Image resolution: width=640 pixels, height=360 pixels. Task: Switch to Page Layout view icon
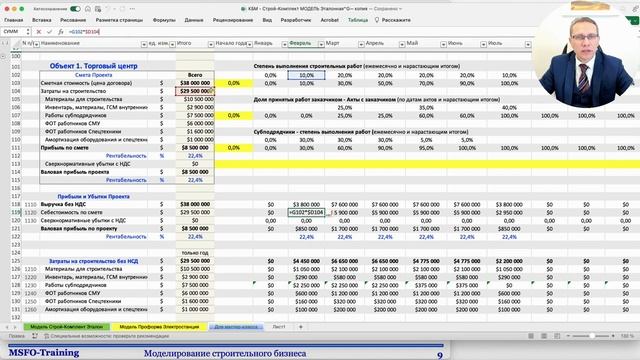[544, 336]
